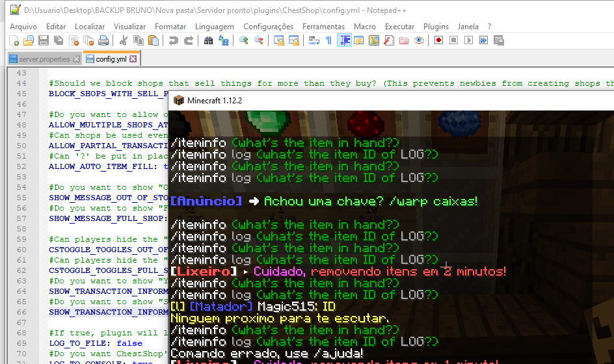
Task: Click the SHOW_TRANSACTION_INFORM text on line 66
Action: (x=109, y=312)
